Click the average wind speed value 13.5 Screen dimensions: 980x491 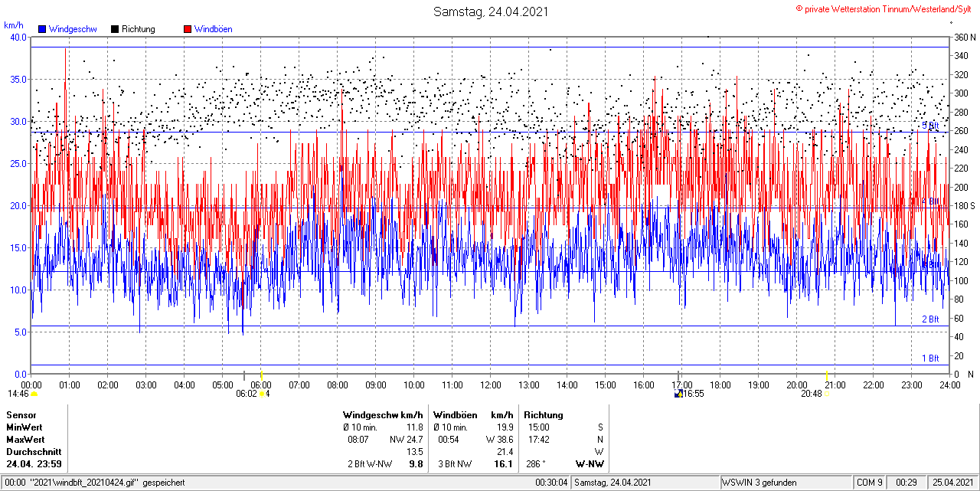415,452
